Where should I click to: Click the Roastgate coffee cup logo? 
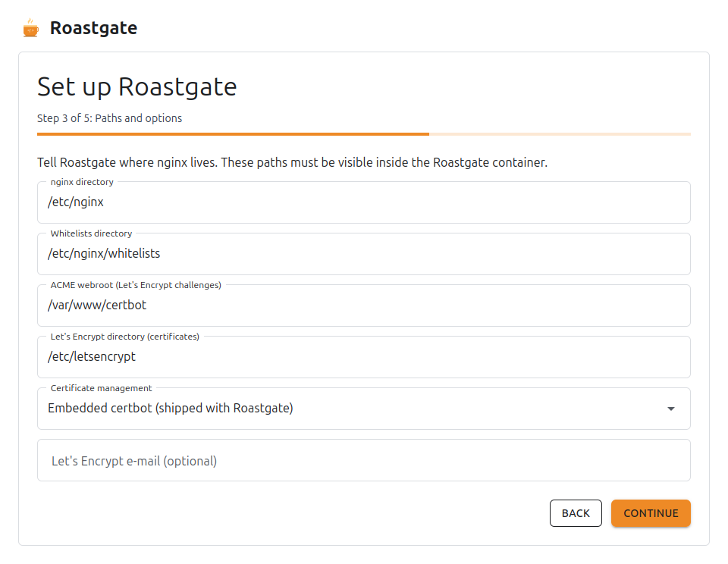click(30, 28)
